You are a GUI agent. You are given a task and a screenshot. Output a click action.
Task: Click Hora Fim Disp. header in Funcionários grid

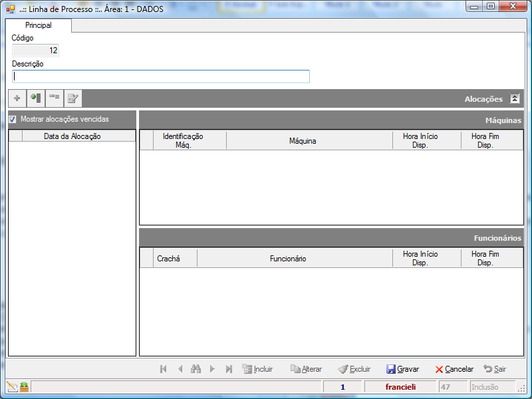[x=492, y=258]
